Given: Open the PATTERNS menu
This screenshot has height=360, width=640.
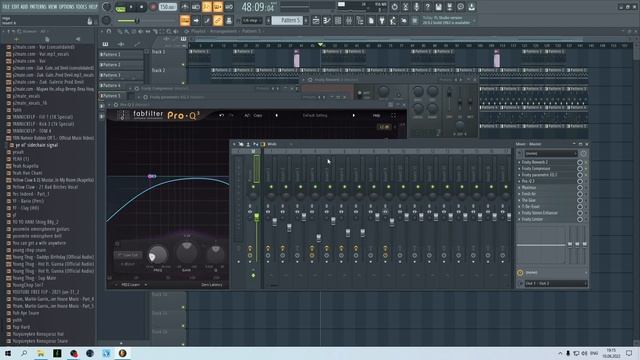Looking at the screenshot, I should tap(38, 7).
